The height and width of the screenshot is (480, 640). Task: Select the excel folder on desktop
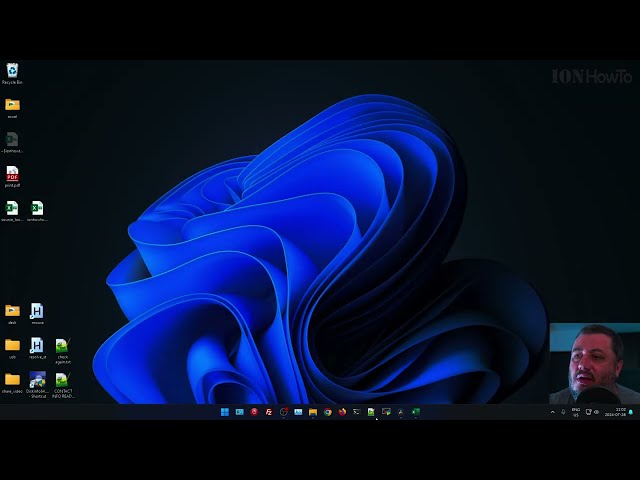click(12, 106)
